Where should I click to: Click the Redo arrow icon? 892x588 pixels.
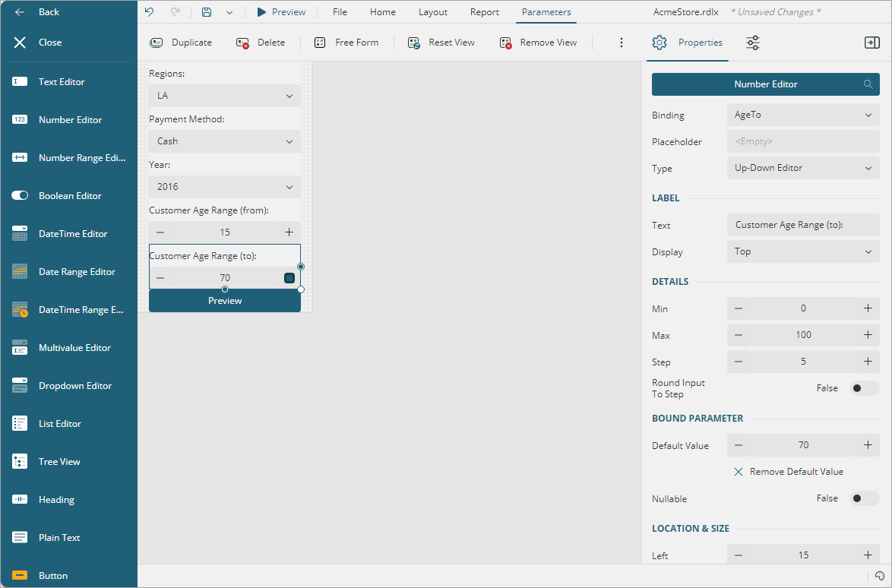tap(176, 12)
